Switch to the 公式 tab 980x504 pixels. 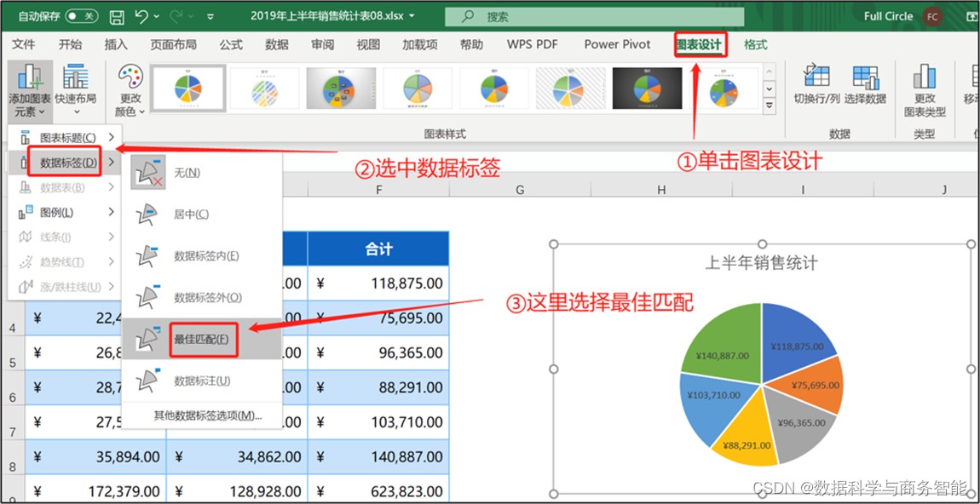(231, 44)
